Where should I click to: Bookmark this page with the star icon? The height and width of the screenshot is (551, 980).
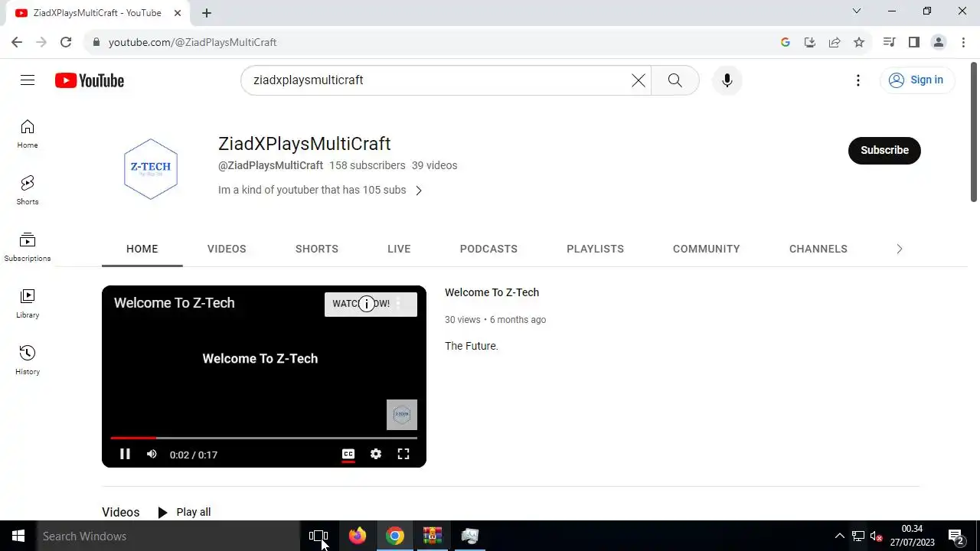(x=859, y=42)
